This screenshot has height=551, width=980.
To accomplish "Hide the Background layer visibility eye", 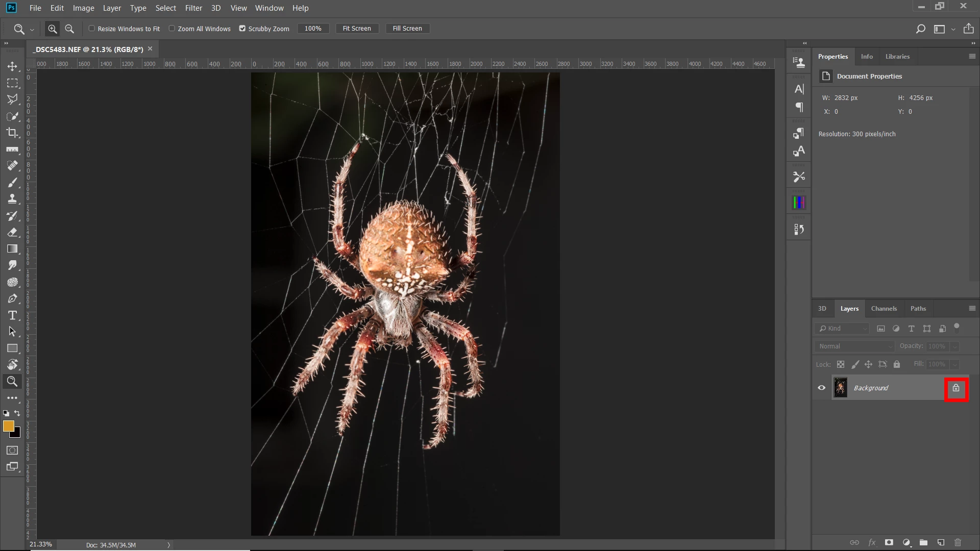I will click(822, 388).
